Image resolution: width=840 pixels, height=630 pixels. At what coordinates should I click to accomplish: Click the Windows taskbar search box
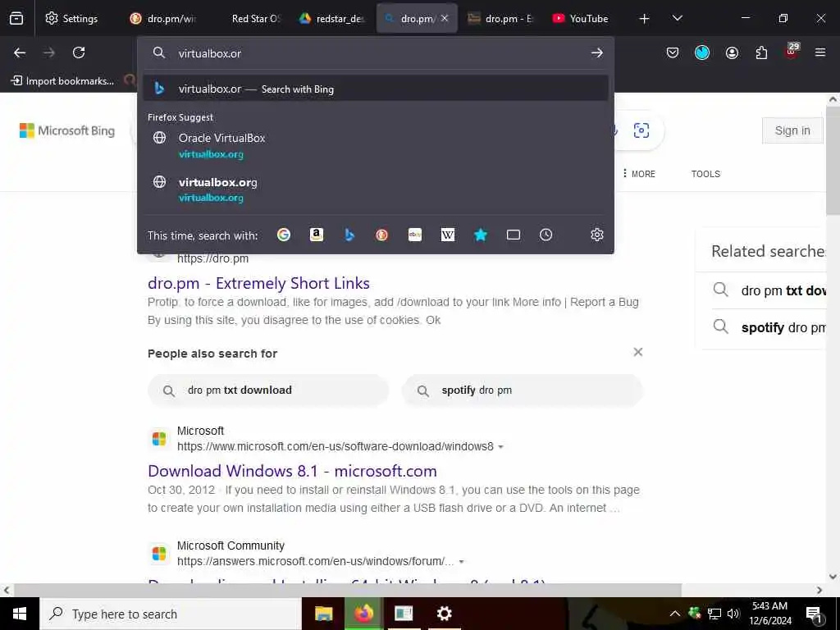171,614
